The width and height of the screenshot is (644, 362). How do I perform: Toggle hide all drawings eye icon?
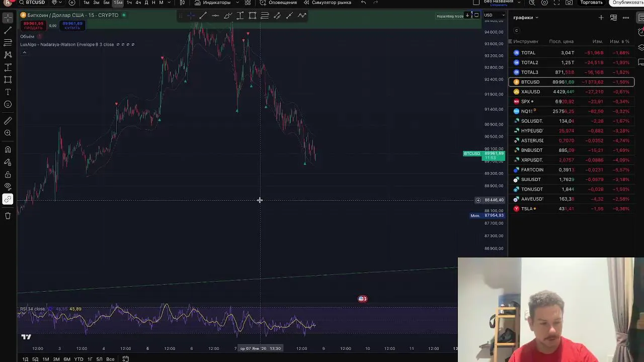(8, 187)
